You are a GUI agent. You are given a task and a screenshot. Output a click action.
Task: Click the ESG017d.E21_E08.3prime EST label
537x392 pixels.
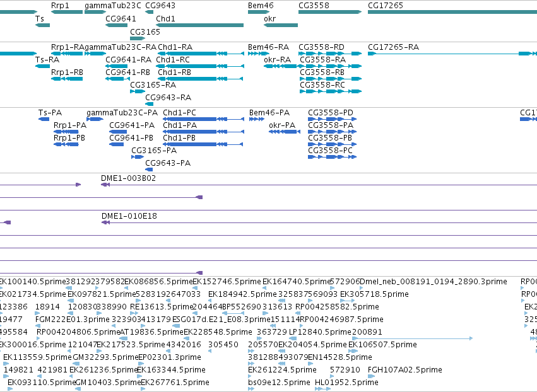pos(221,320)
